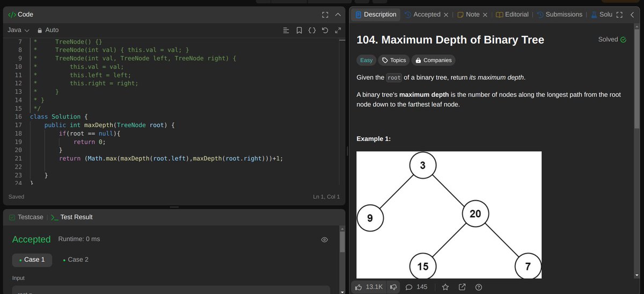Add problem to favorites with star icon
This screenshot has height=294, width=644.
[x=445, y=287]
